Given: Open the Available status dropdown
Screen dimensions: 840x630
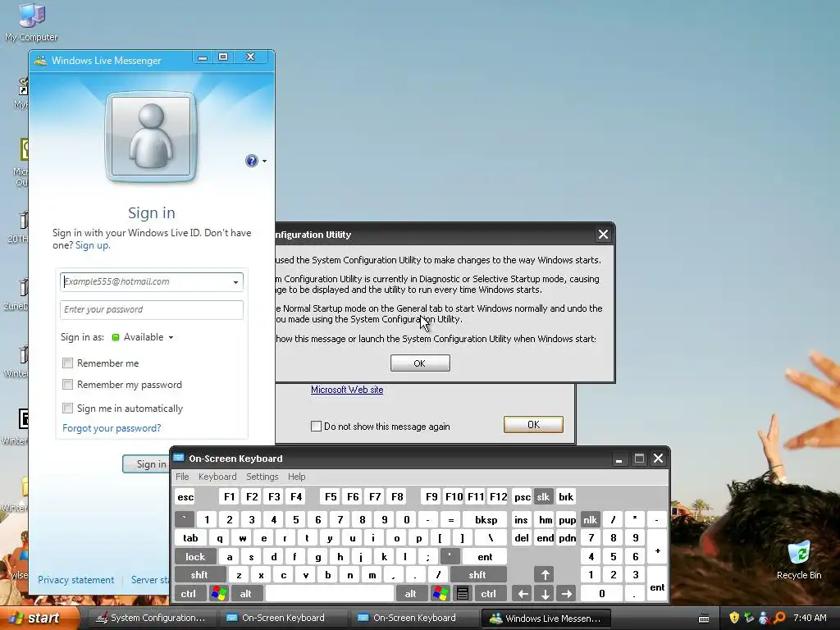Looking at the screenshot, I should [143, 337].
